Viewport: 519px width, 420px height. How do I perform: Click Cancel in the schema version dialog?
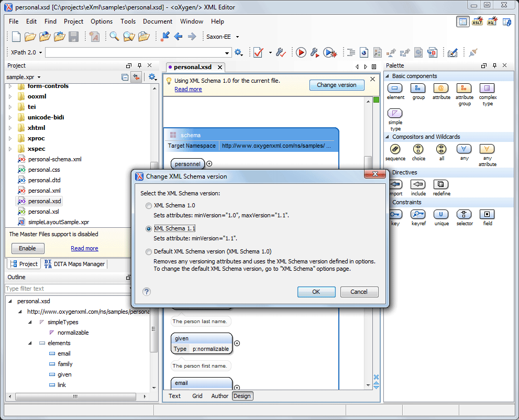[359, 292]
